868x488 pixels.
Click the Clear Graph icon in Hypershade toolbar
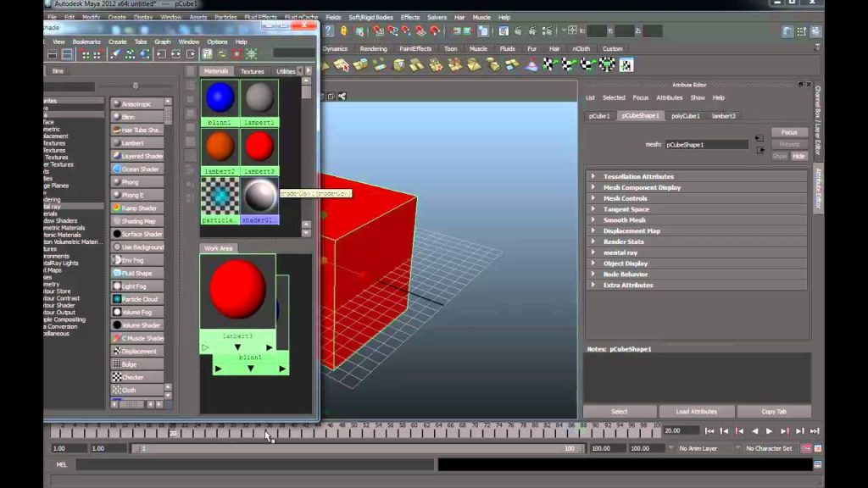tap(115, 54)
